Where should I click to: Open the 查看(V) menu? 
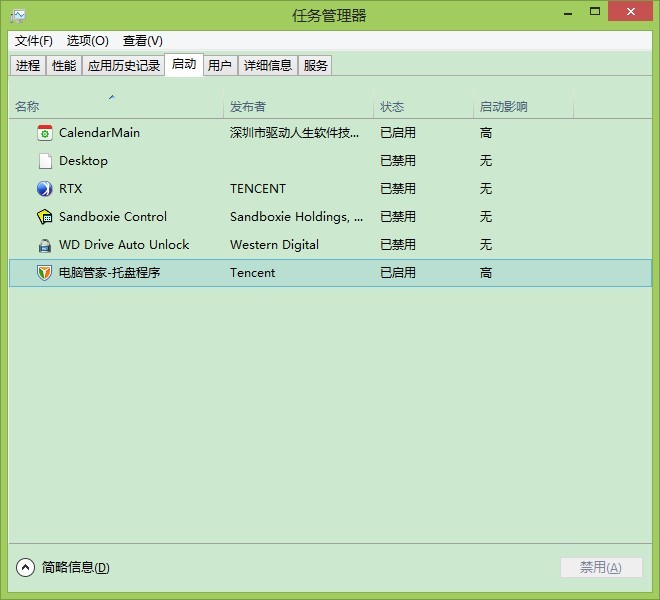[x=142, y=41]
